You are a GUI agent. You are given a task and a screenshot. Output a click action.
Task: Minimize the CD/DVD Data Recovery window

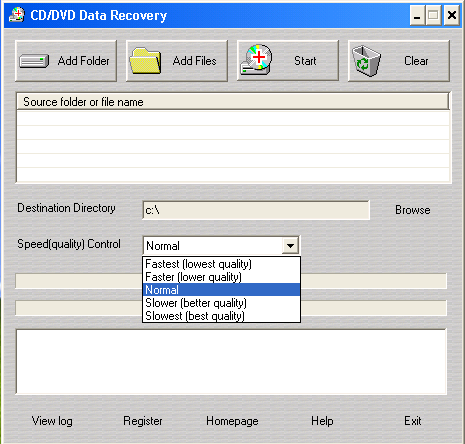click(x=417, y=15)
